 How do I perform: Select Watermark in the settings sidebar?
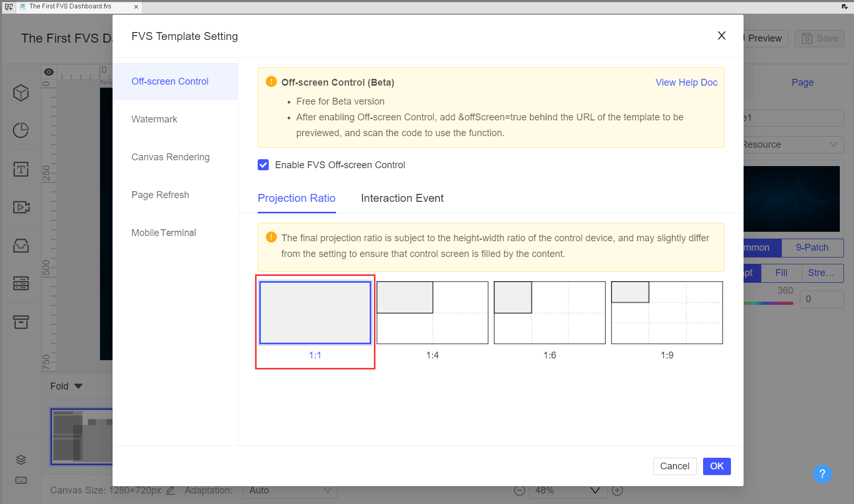154,119
